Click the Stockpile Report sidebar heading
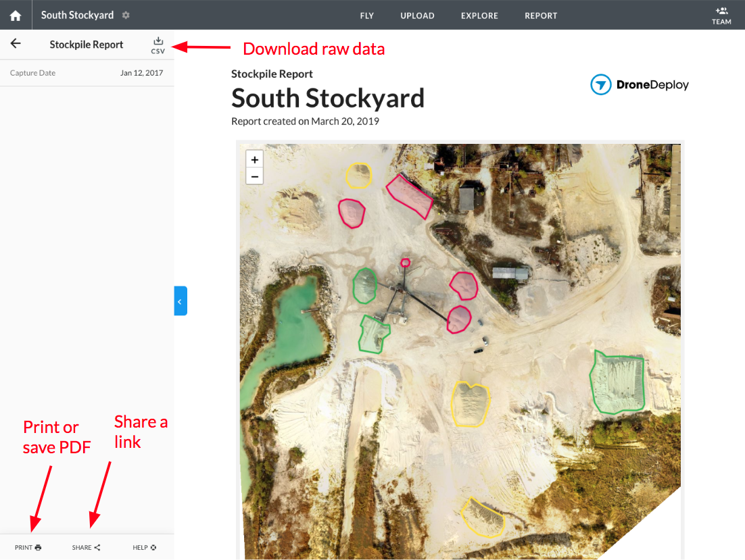Image resolution: width=745 pixels, height=560 pixels. point(87,45)
